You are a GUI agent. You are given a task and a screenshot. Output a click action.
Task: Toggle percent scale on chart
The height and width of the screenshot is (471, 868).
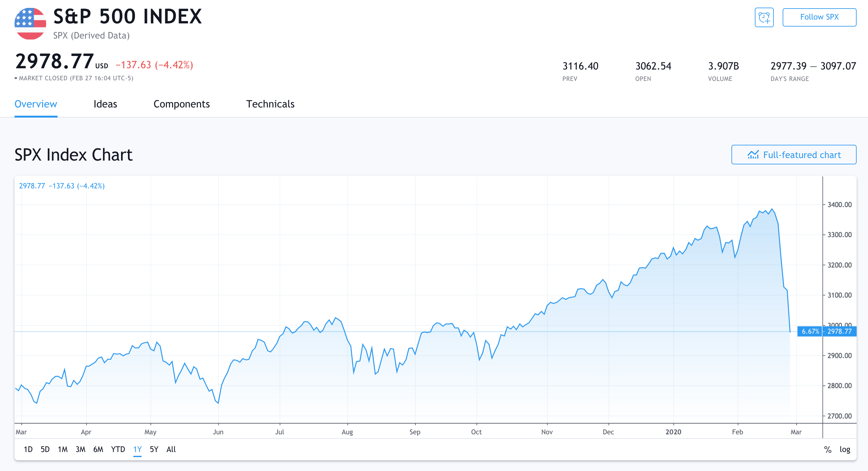(x=828, y=449)
